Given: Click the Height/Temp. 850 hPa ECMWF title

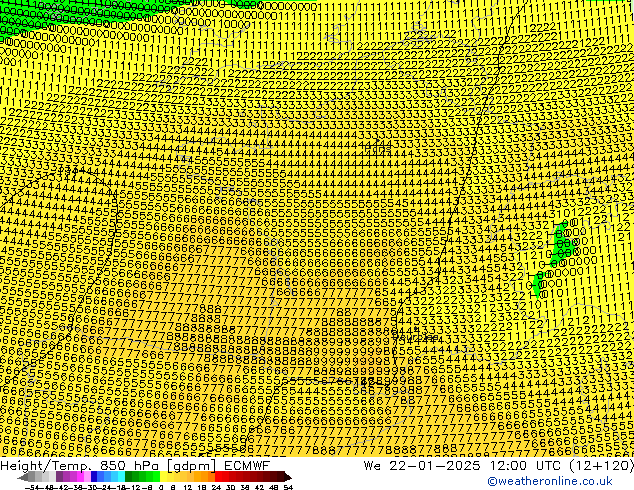Looking at the screenshot, I should tap(135, 465).
